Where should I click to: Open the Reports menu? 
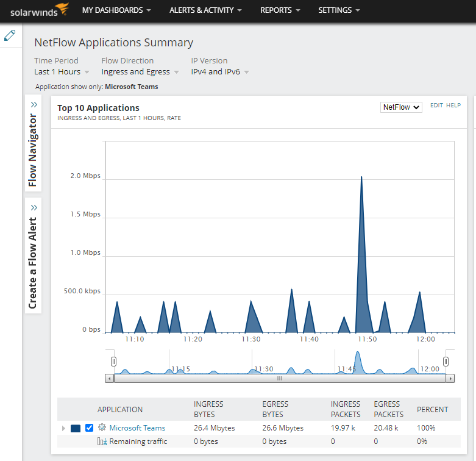click(x=280, y=10)
